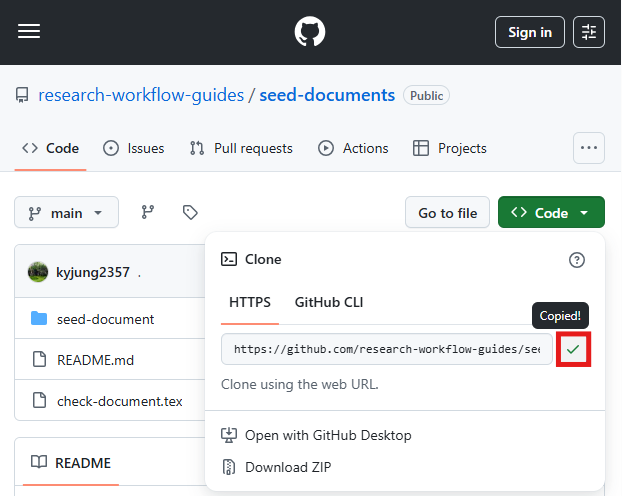
Task: Switch to the Issues tab
Action: point(134,148)
